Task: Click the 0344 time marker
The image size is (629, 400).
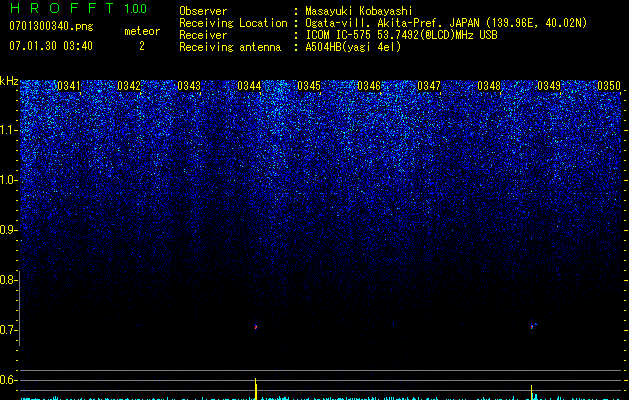Action: pyautogui.click(x=249, y=86)
